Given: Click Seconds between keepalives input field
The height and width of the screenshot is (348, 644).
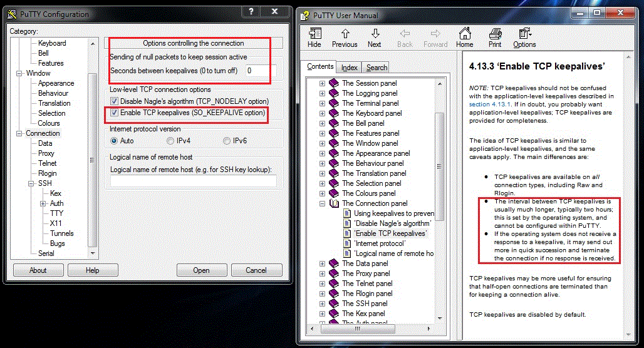Looking at the screenshot, I should pos(261,71).
